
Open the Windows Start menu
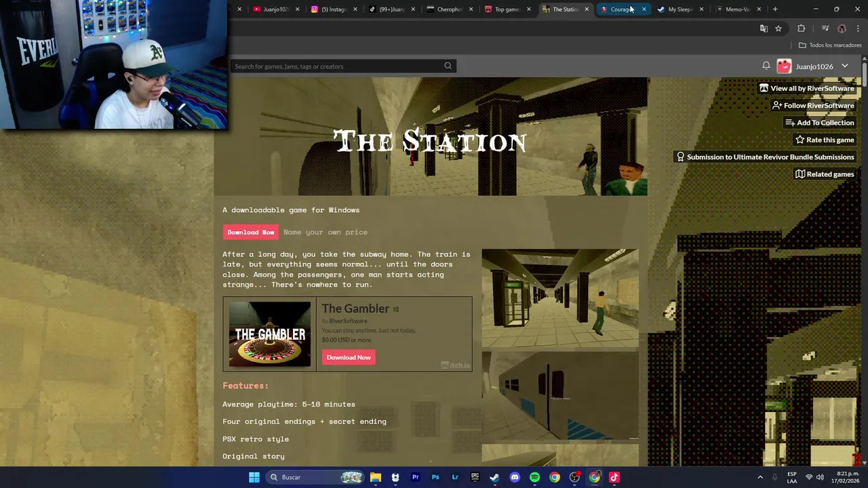pos(254,477)
